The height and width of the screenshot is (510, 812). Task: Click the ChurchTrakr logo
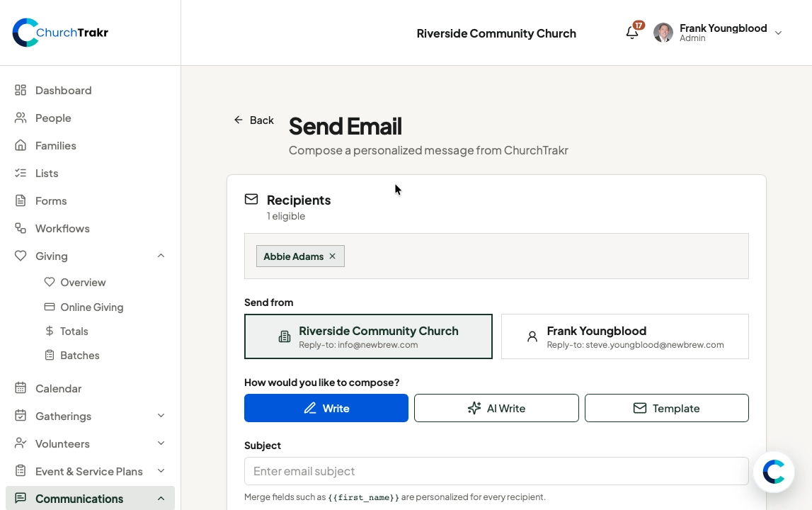tap(60, 33)
